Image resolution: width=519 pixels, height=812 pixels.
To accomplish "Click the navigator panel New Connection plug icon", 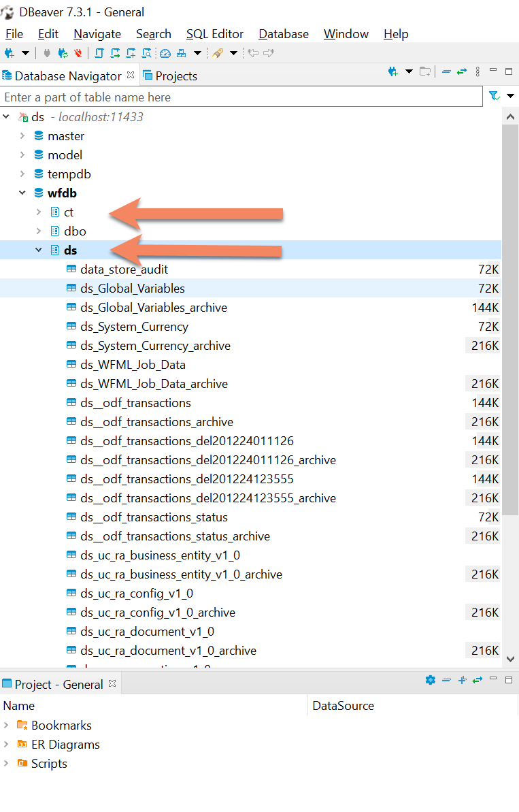I will tap(392, 72).
